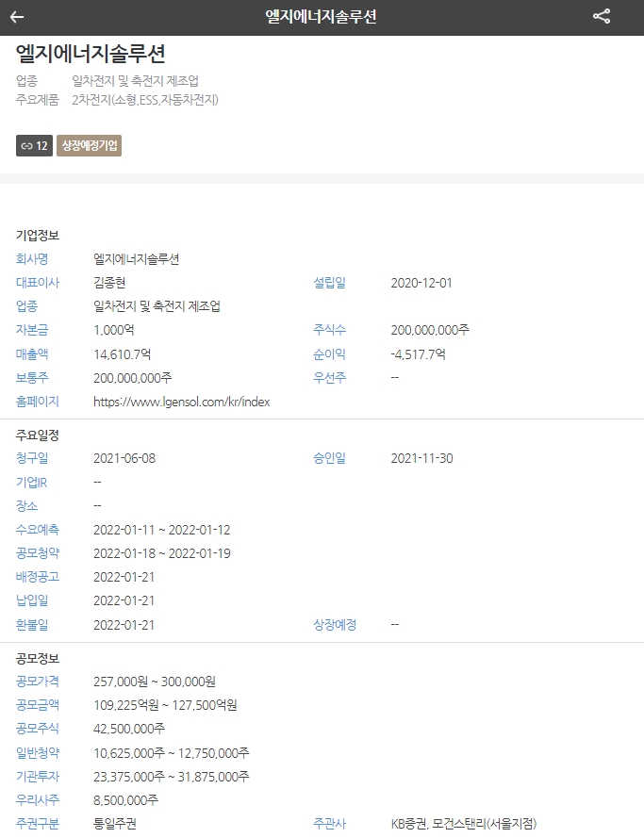The height and width of the screenshot is (838, 644).
Task: Click the 주권구분 value 통일주권
Action: [115, 824]
